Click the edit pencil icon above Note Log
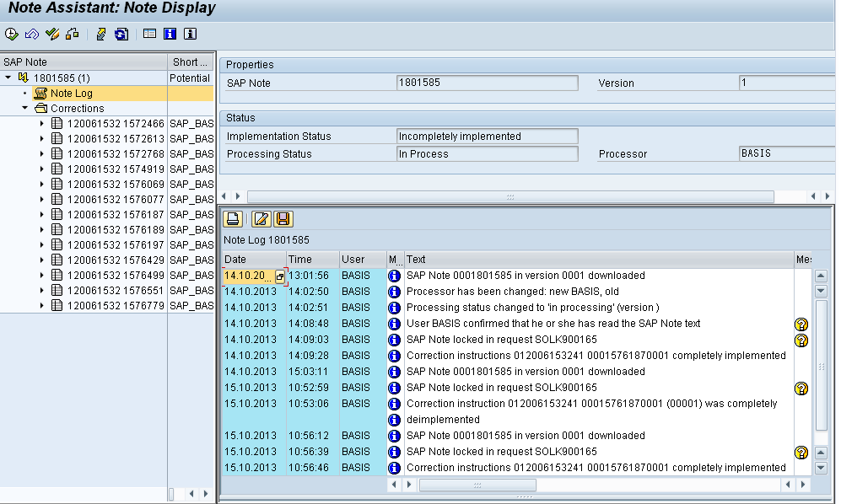 (261, 219)
